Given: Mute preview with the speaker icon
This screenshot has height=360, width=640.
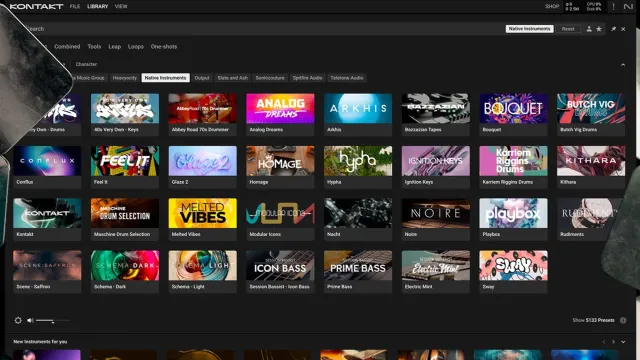Looking at the screenshot, I should coord(30,320).
